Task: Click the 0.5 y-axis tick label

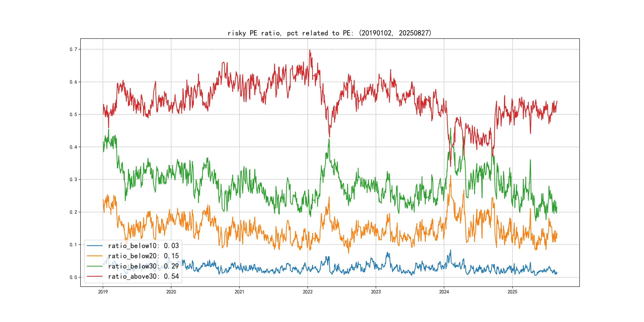Action: (x=73, y=114)
